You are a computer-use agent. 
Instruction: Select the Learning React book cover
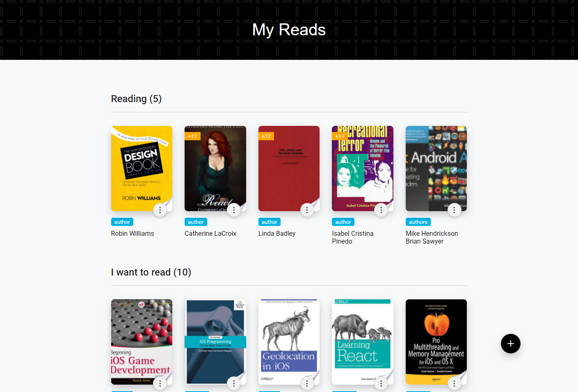click(363, 342)
